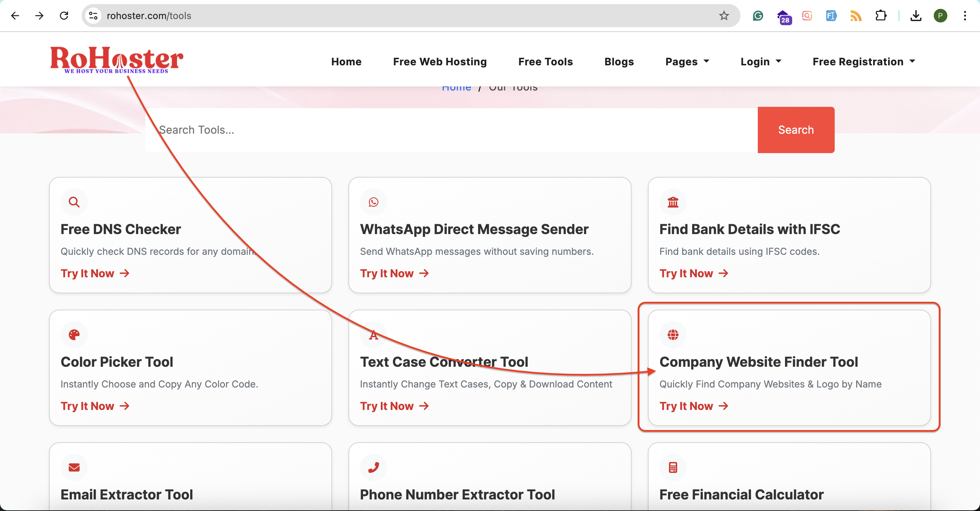Click the globe icon on Website Finder card
980x511 pixels.
[673, 335]
